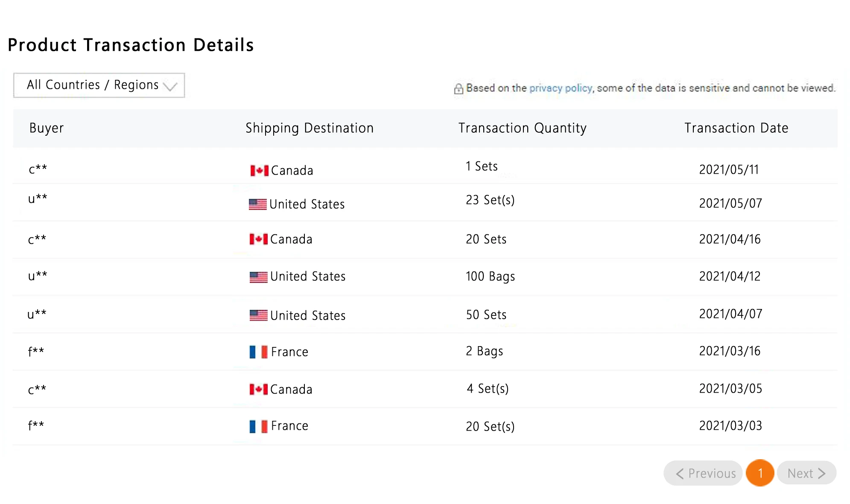Click the France flag in the 2 Bags row
Viewport: 850px width, 504px height.
click(x=259, y=352)
